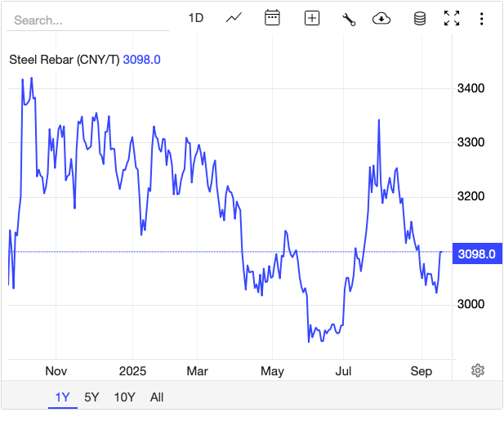The image size is (504, 426).
Task: Open the 1D interval dropdown
Action: (196, 18)
